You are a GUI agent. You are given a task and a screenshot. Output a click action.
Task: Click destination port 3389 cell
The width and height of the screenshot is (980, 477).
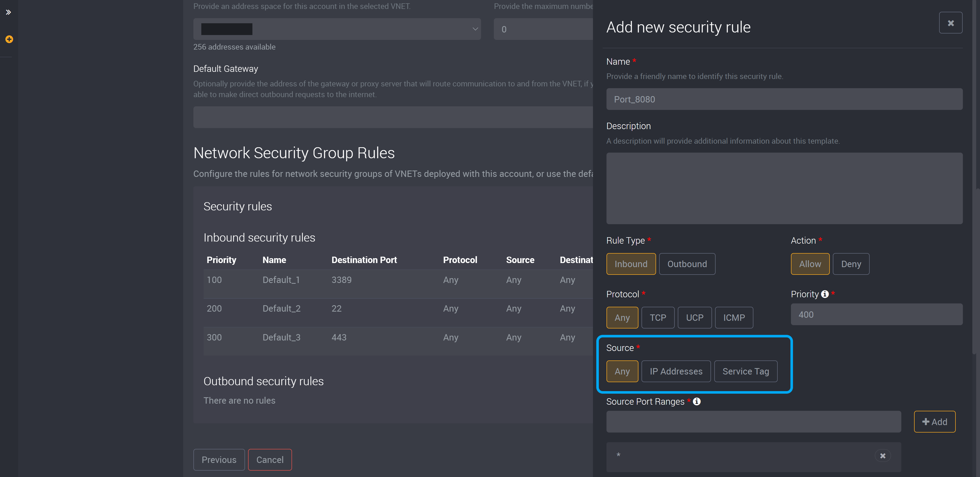[341, 280]
